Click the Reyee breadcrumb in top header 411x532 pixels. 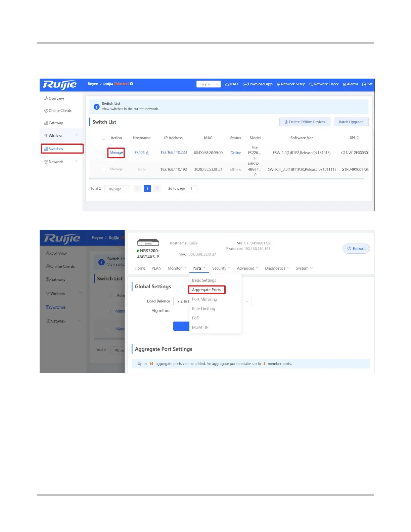93,84
